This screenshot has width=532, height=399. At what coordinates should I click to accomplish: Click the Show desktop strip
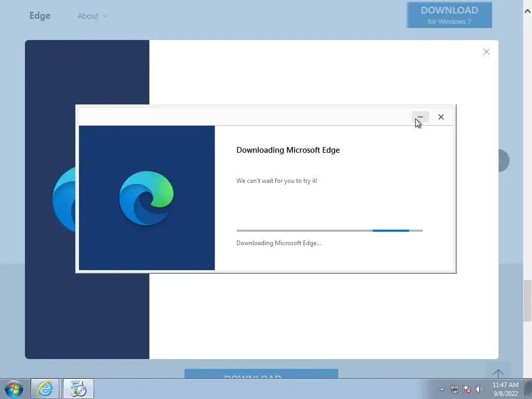point(528,389)
